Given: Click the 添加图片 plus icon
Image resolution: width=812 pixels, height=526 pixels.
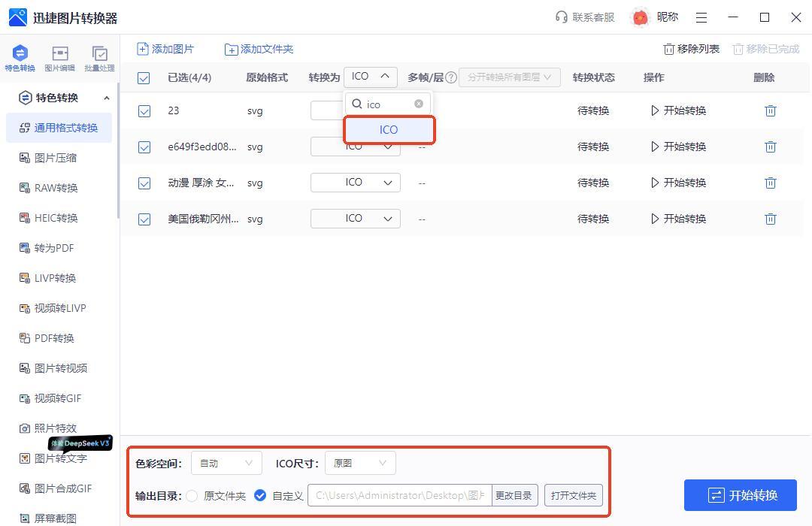Looking at the screenshot, I should tap(143, 49).
